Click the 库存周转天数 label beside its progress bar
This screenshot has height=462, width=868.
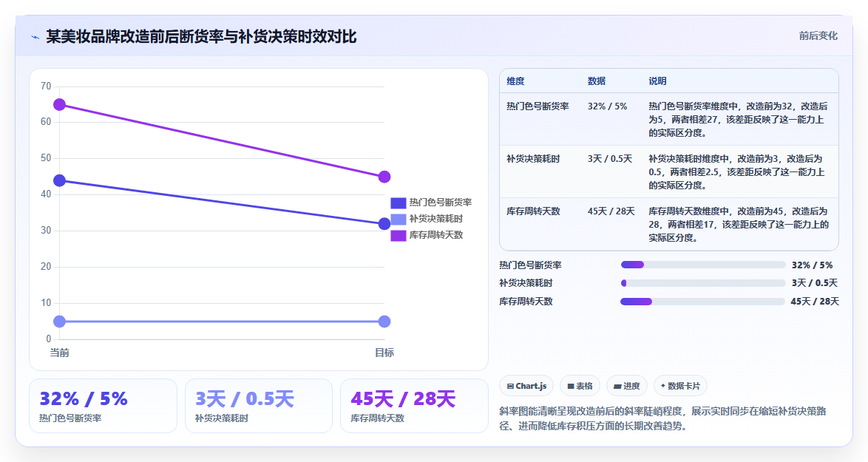pyautogui.click(x=526, y=302)
